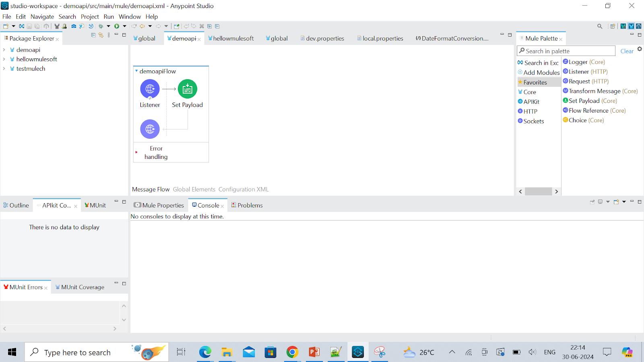This screenshot has height=362, width=644.
Task: Open Anypoint Studio from the Windows taskbar
Action: click(x=358, y=352)
